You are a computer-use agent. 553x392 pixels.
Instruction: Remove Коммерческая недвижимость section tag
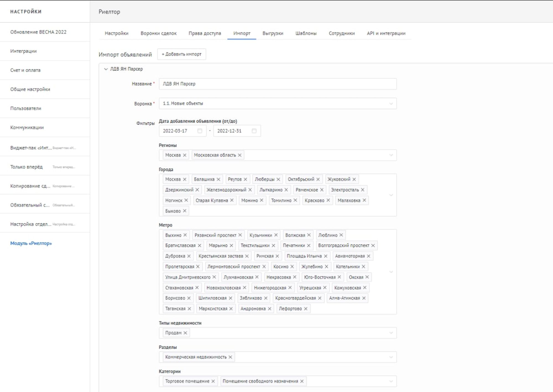pos(230,357)
